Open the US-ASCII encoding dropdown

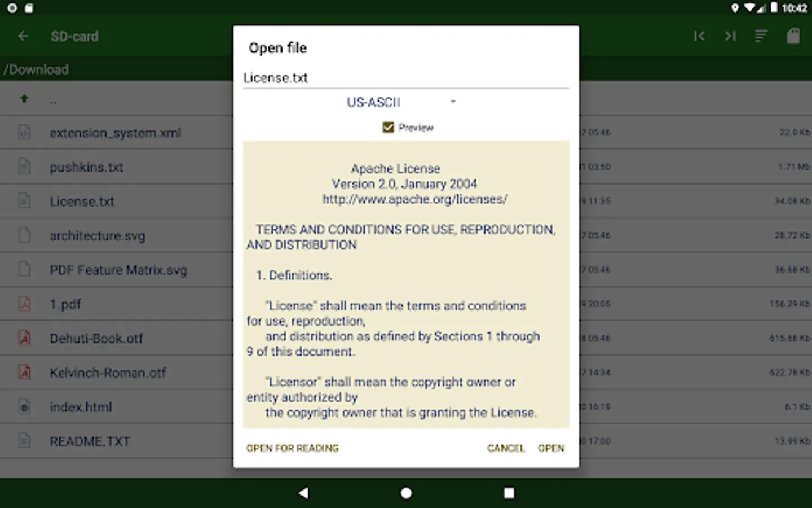401,102
